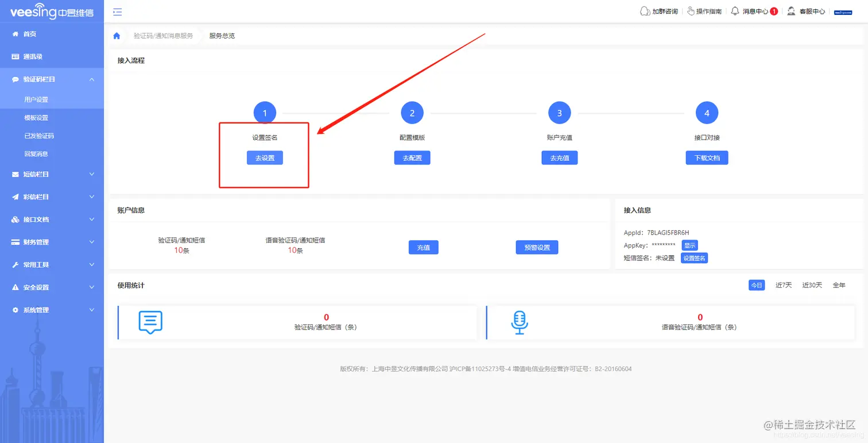Click the home icon in the breadcrumb bar
The image size is (868, 443).
117,35
